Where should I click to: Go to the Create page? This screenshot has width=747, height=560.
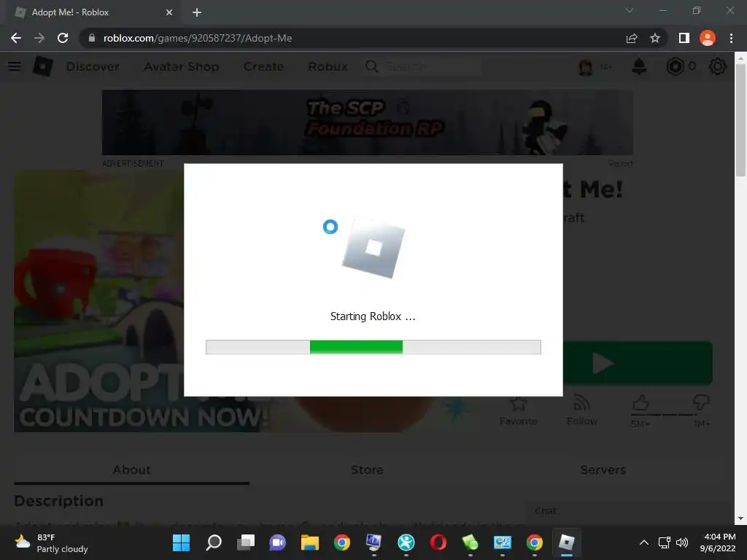point(263,66)
